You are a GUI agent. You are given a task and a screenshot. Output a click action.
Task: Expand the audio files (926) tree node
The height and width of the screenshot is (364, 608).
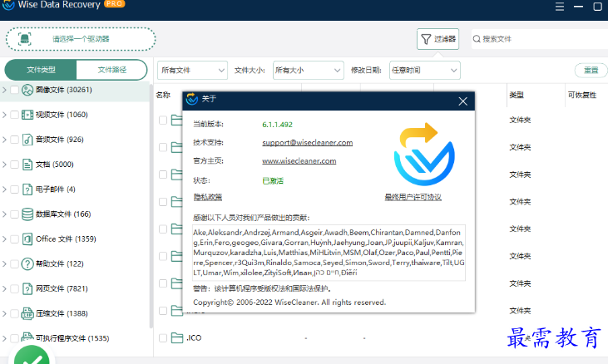pos(4,140)
